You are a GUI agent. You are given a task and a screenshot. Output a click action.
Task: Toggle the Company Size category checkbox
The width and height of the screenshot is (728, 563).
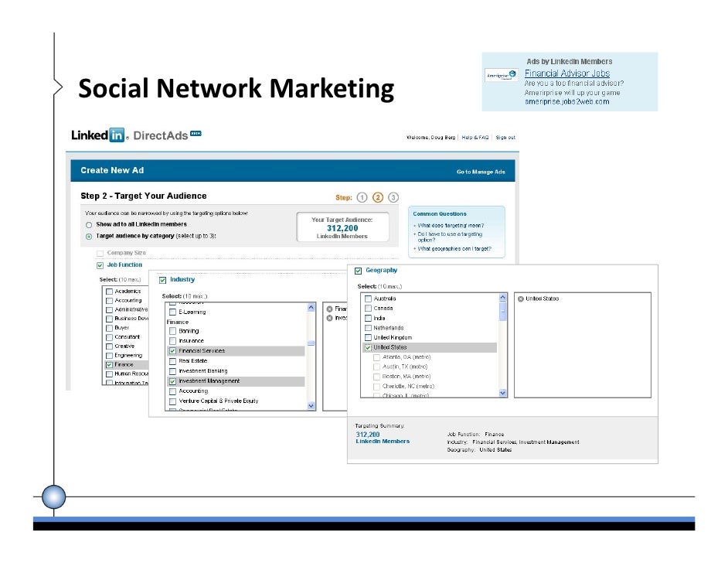coord(100,253)
